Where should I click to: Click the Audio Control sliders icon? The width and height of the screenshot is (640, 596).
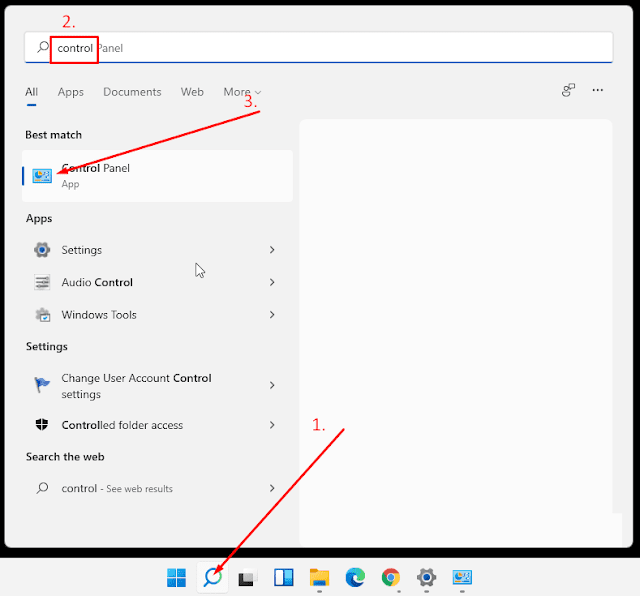(42, 282)
